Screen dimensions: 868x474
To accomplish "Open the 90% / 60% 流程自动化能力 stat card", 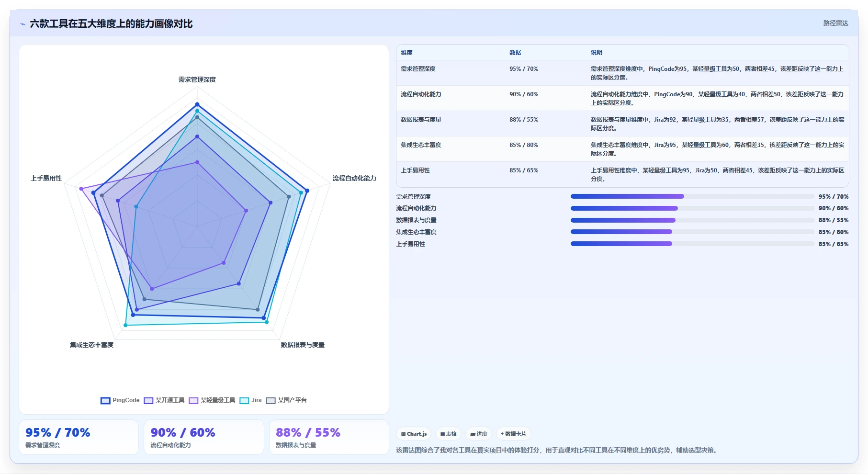I will click(204, 437).
